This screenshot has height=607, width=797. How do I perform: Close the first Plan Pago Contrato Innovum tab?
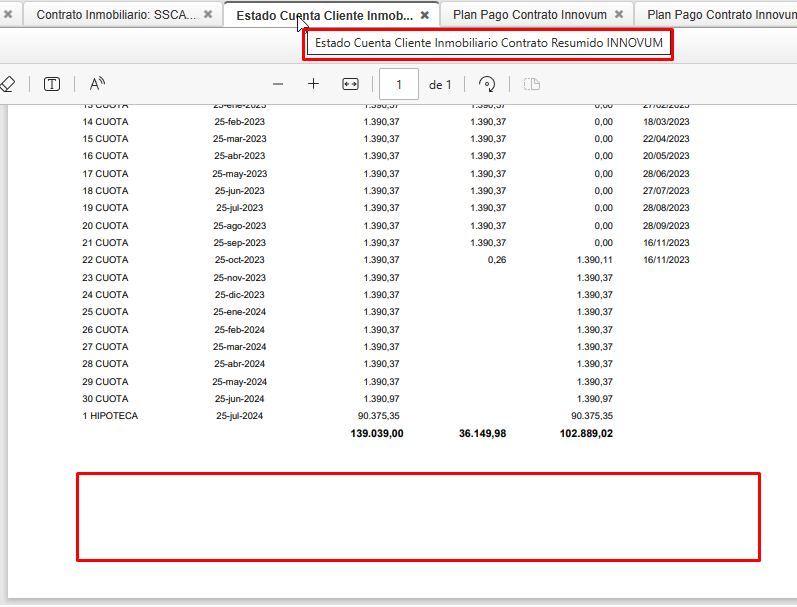(x=619, y=15)
